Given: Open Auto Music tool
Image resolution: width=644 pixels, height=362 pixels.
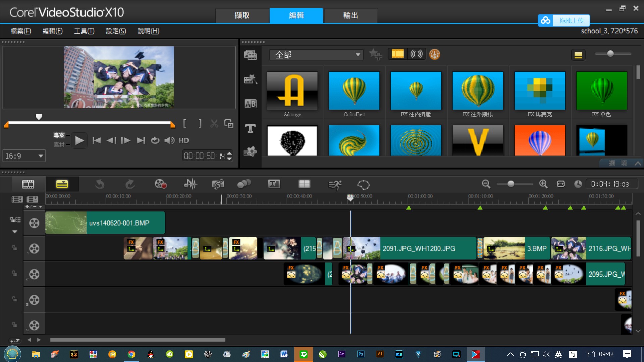Looking at the screenshot, I should [x=218, y=184].
